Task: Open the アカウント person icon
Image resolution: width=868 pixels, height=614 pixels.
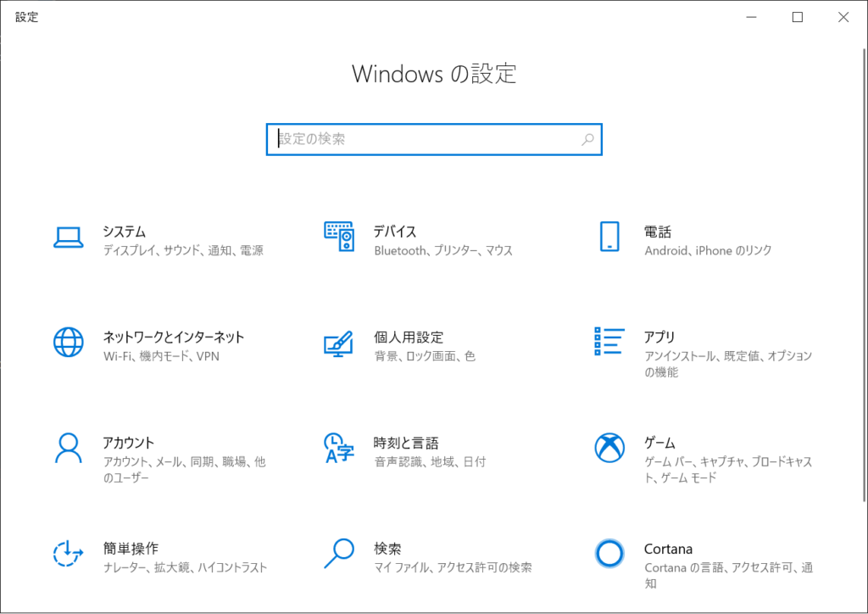Action: pos(69,448)
